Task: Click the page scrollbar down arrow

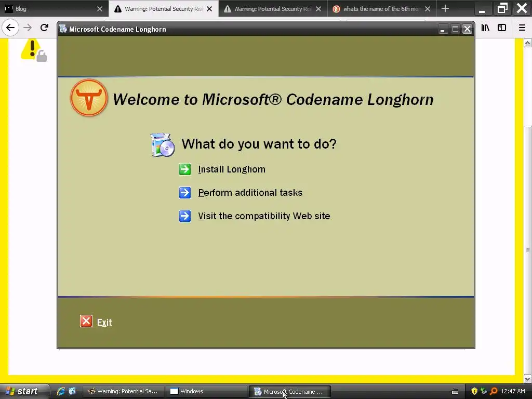Action: coord(528,379)
